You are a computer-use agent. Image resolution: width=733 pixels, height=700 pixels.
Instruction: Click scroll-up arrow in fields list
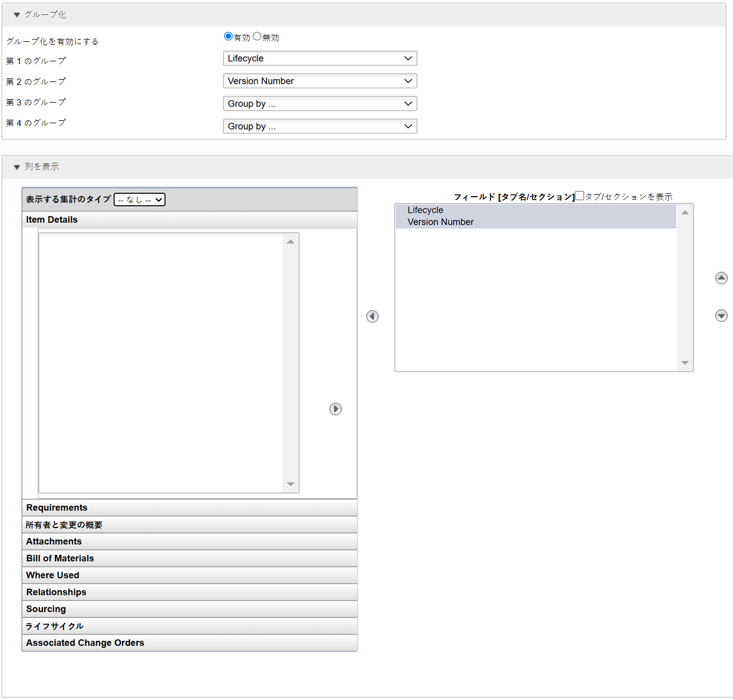click(x=685, y=213)
